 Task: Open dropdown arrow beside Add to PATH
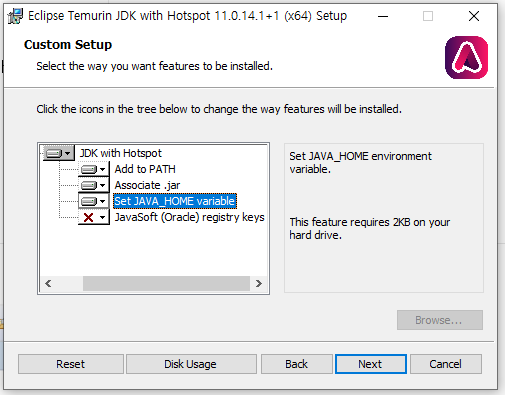(103, 169)
